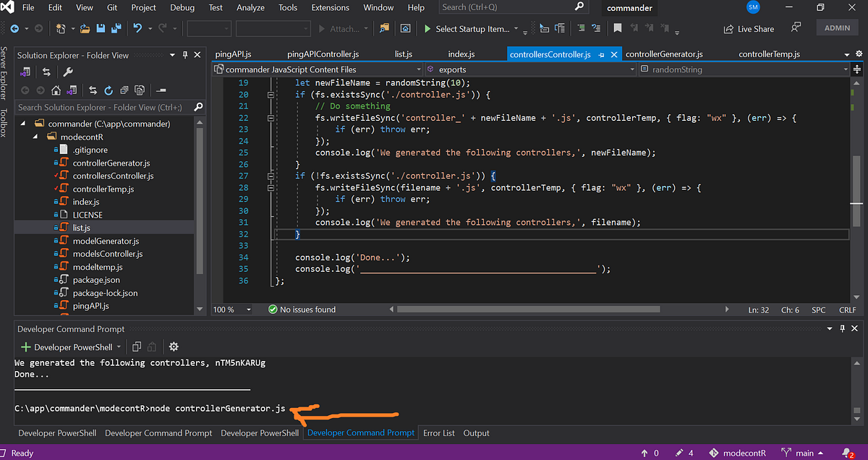Click the Save All toolbar icon

pos(116,29)
